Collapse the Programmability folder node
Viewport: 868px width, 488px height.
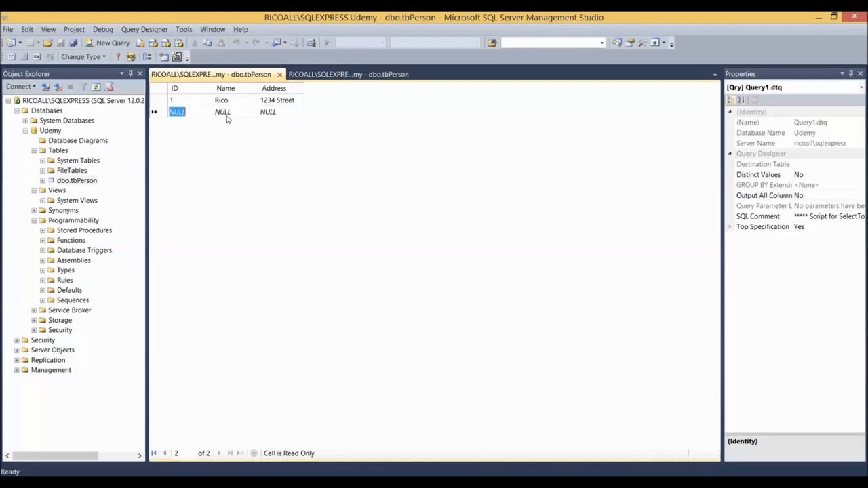point(34,220)
